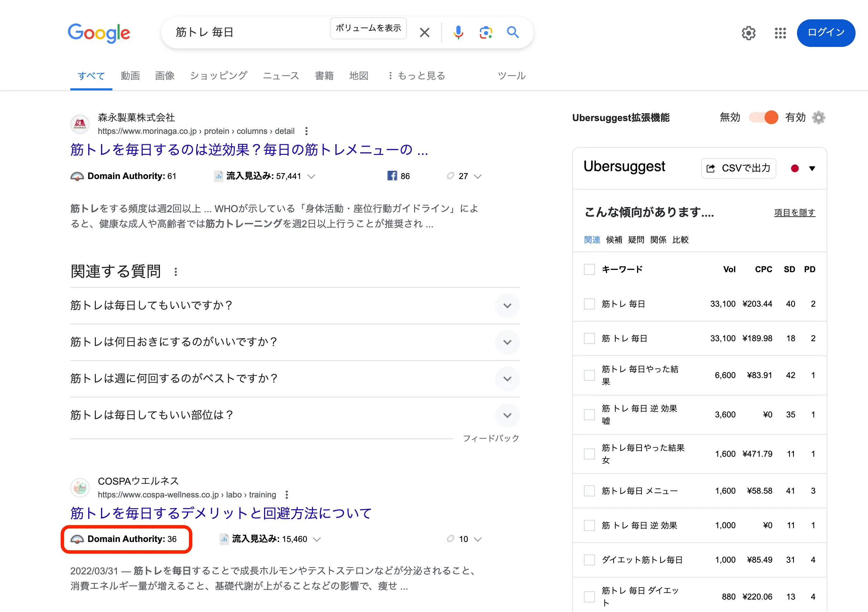Start voice search with the microphone icon

tap(458, 32)
